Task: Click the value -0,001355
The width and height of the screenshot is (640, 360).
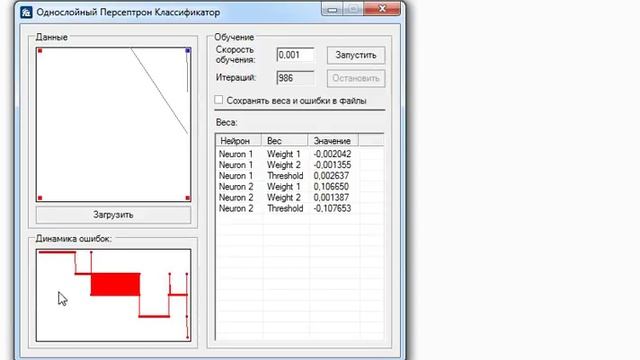Action: [x=332, y=165]
